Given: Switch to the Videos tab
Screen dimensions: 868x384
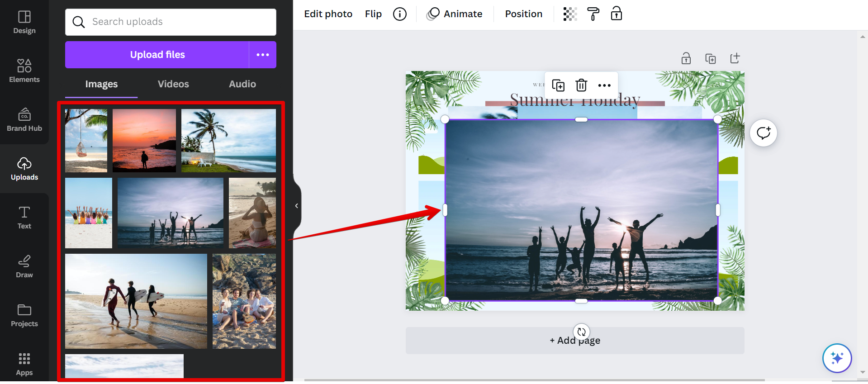Looking at the screenshot, I should 173,84.
